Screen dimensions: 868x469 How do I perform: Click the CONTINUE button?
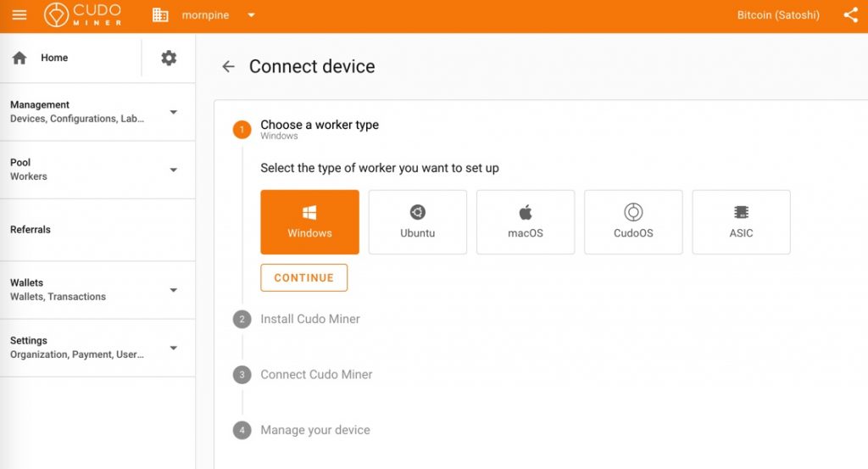pos(304,277)
